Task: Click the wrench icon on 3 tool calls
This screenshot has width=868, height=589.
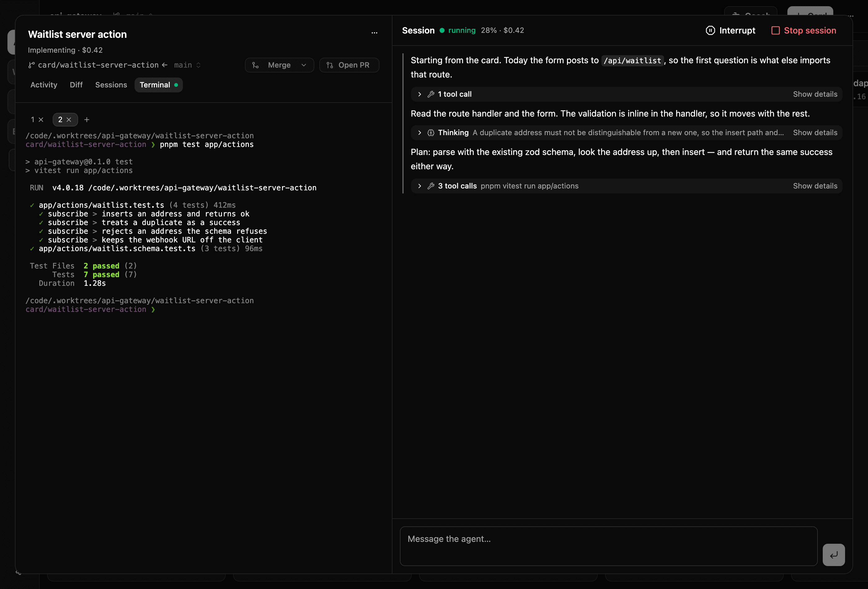Action: pyautogui.click(x=431, y=186)
